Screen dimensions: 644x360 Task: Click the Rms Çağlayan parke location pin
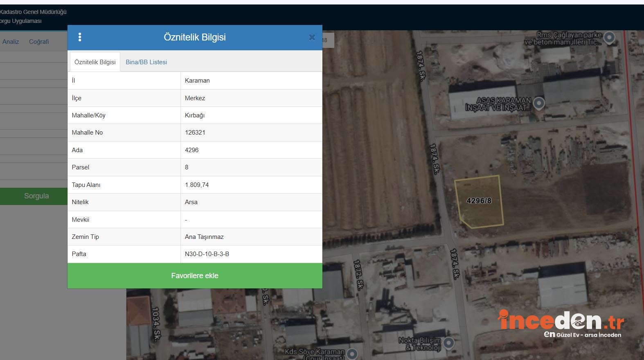(609, 38)
